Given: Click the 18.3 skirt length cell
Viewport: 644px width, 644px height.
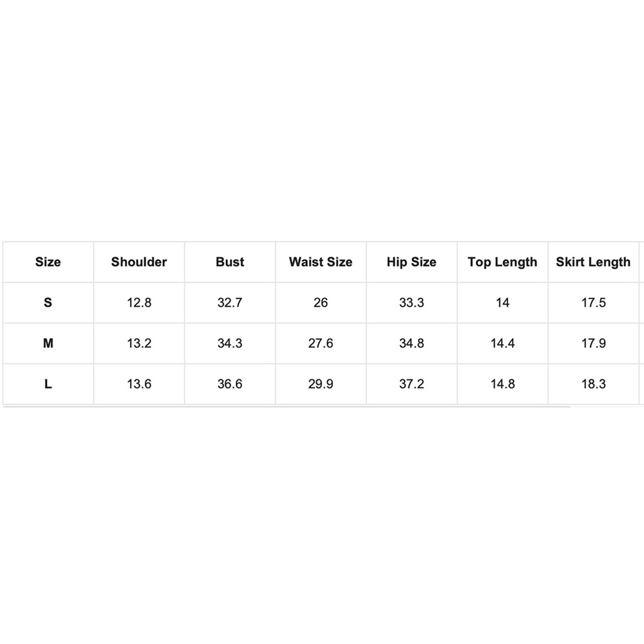Looking at the screenshot, I should point(593,384).
